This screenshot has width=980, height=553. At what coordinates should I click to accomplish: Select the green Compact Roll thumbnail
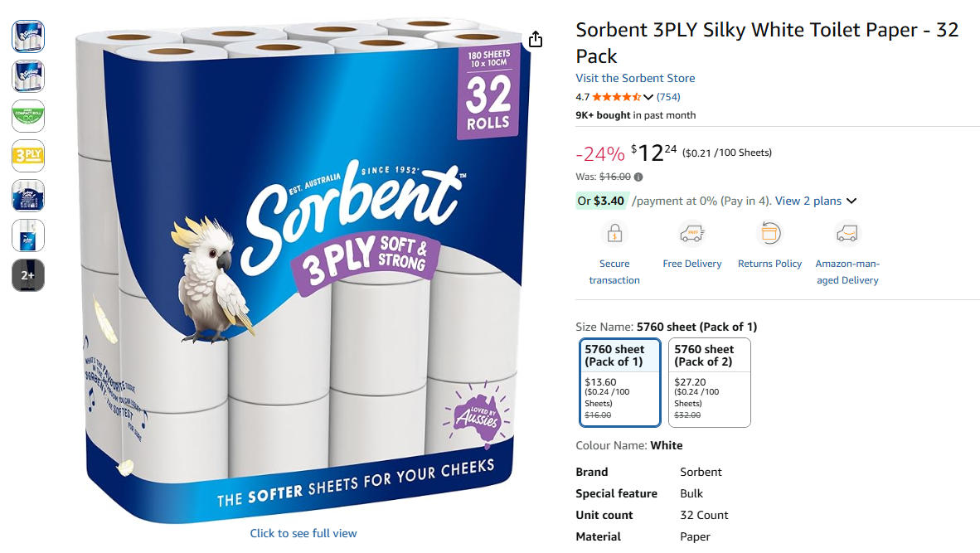(28, 116)
